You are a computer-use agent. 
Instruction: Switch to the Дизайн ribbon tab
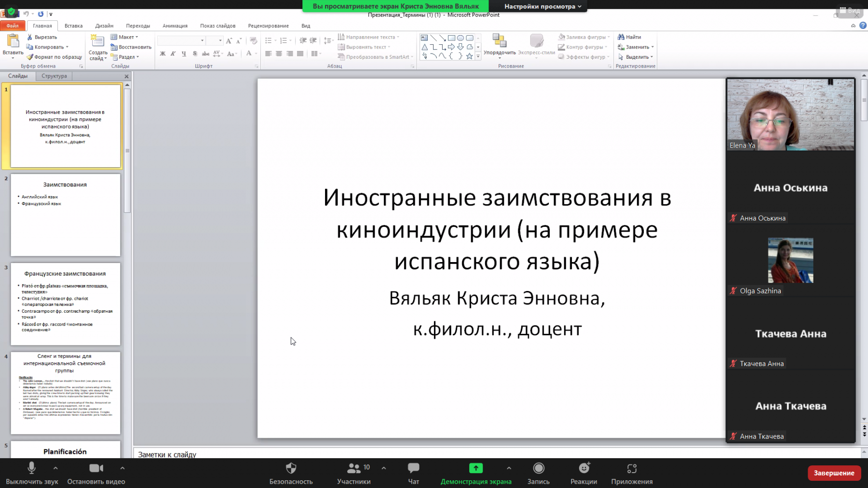[104, 26]
